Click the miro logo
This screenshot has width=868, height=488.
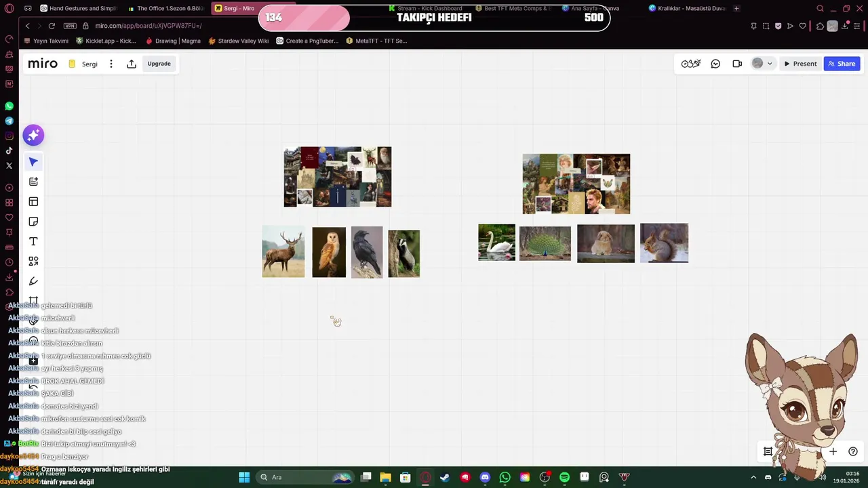[43, 64]
